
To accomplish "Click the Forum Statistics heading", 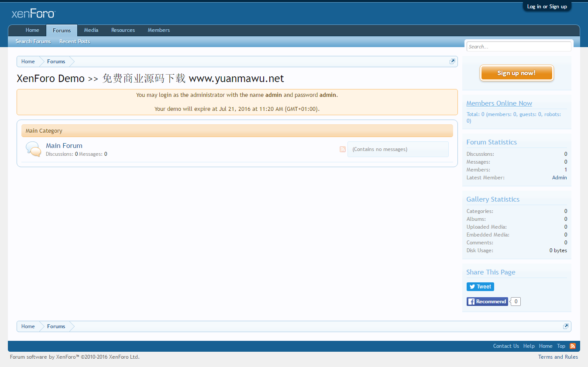I will point(492,142).
